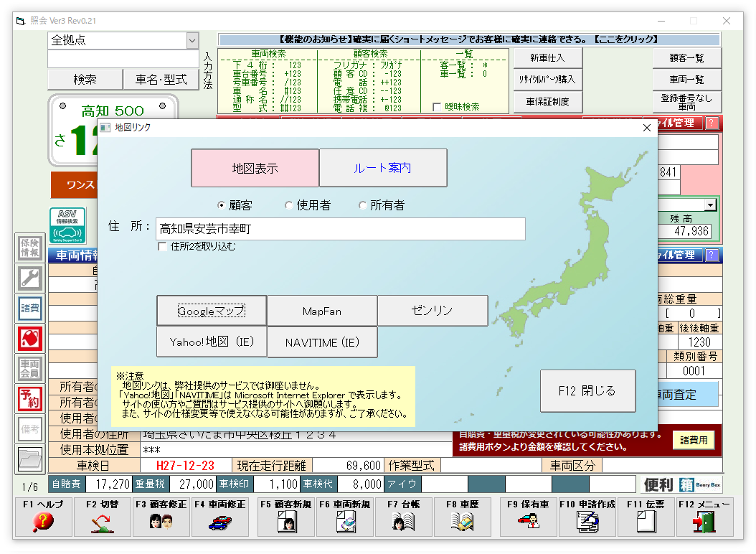Open ゼンリン map service
Screen dimensions: 756x554
433,311
